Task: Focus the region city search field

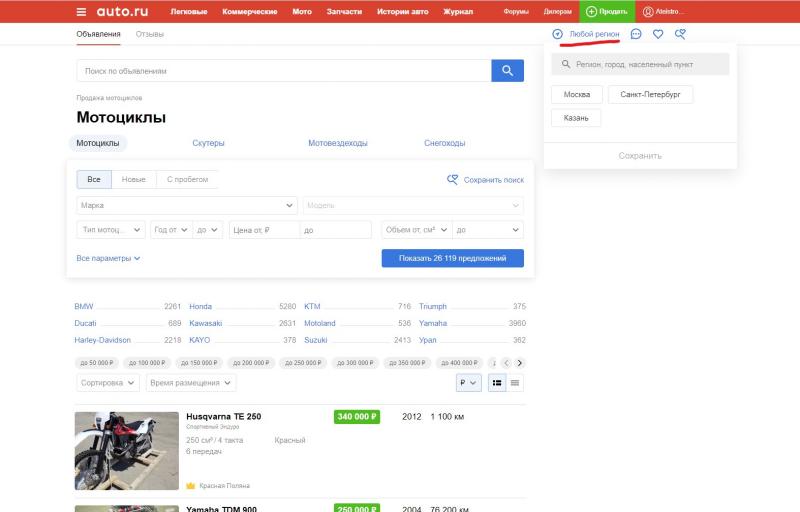Action: [x=640, y=64]
